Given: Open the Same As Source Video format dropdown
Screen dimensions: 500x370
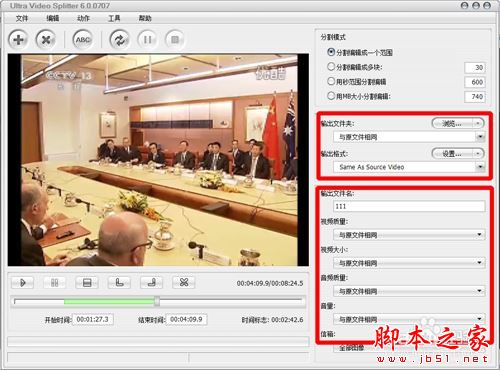Looking at the screenshot, I should [480, 167].
